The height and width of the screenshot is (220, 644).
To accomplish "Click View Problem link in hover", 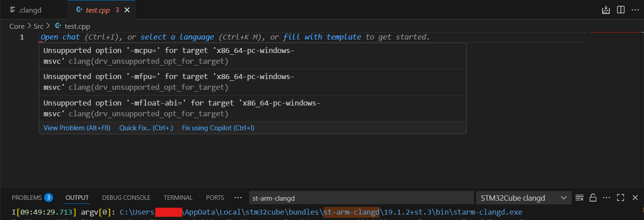I will [x=77, y=128].
